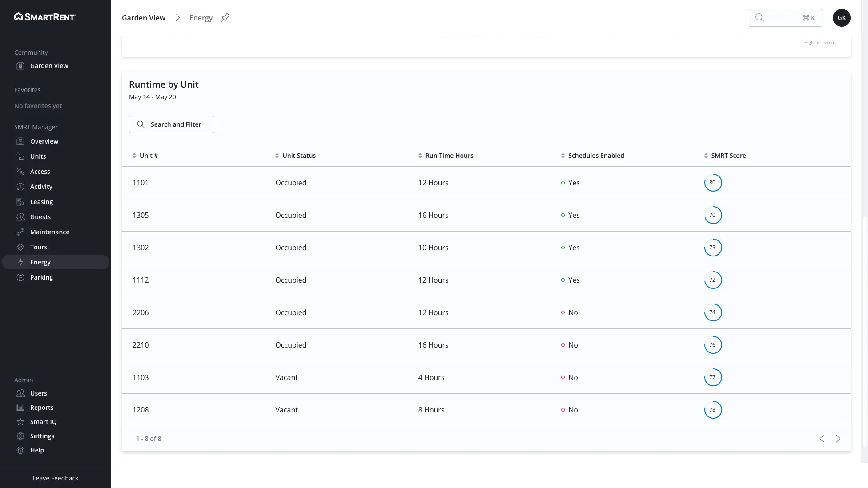The width and height of the screenshot is (868, 488).
Task: Click the Garden View community building icon
Action: [20, 66]
